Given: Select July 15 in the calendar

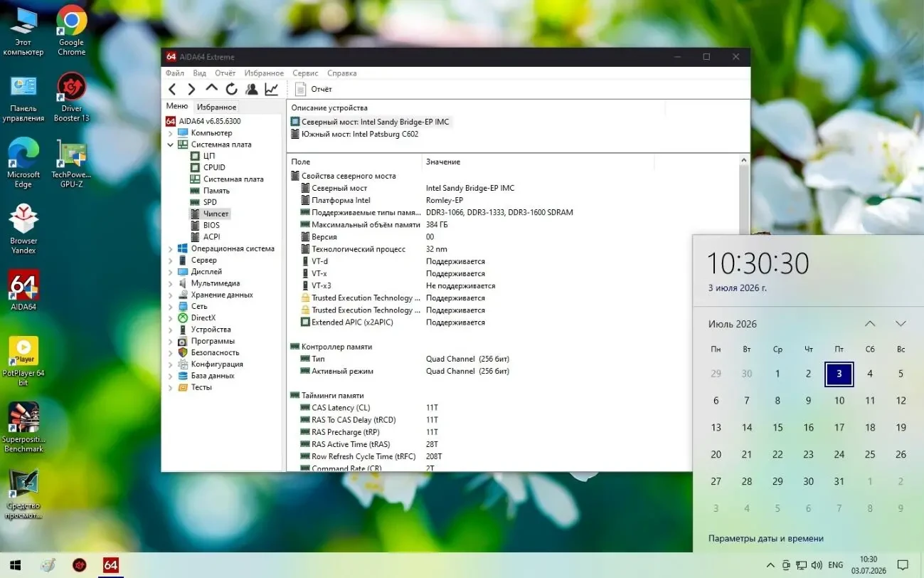Looking at the screenshot, I should pyautogui.click(x=777, y=428).
